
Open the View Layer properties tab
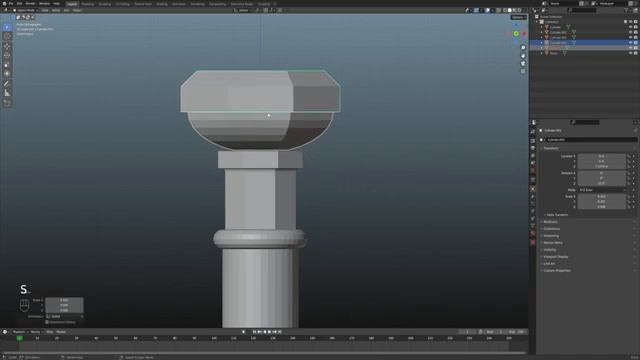(x=533, y=156)
